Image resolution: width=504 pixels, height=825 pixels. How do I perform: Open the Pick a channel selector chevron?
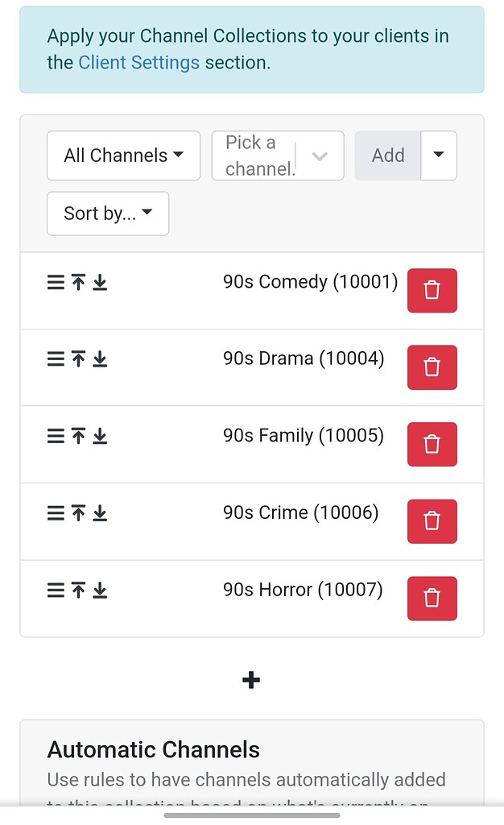[320, 155]
